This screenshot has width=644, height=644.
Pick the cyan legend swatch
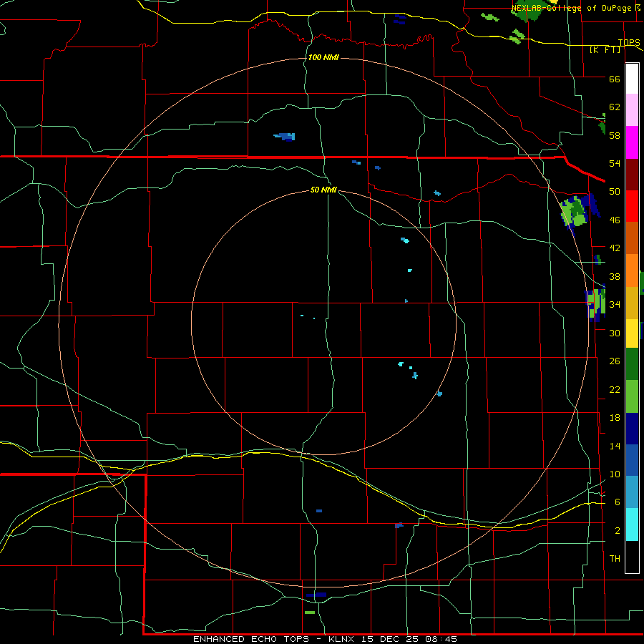click(x=632, y=525)
